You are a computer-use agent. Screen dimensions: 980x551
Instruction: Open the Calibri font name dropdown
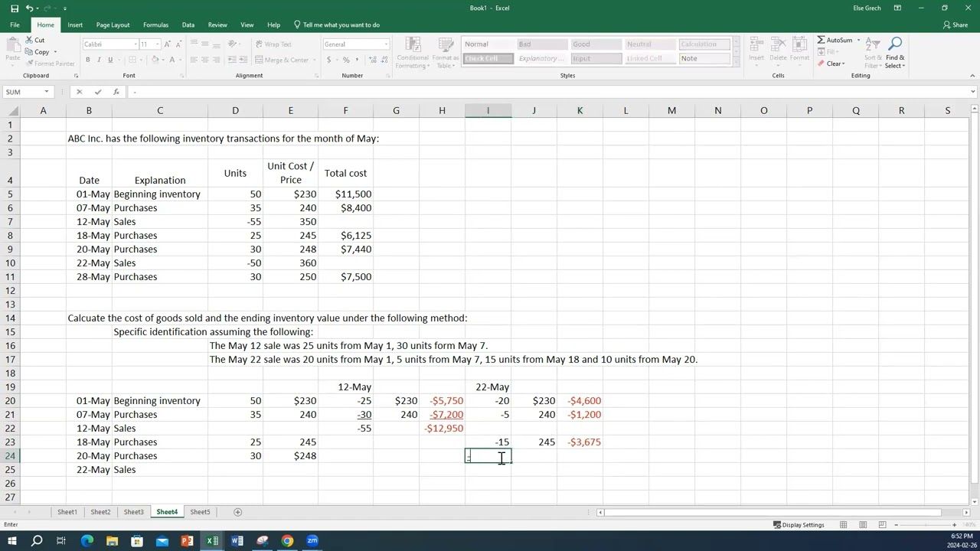point(136,44)
